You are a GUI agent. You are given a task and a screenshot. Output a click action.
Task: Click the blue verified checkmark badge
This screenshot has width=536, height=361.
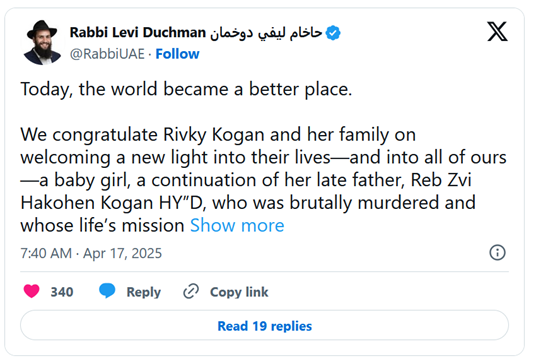(x=333, y=33)
